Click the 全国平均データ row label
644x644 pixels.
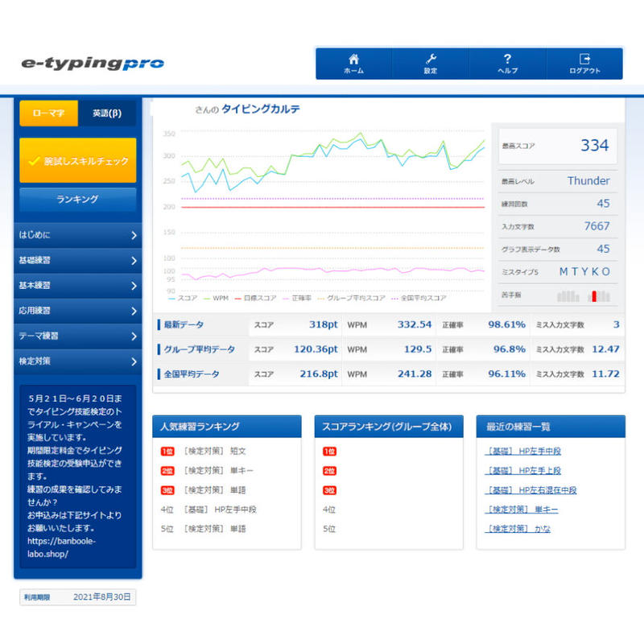(192, 374)
